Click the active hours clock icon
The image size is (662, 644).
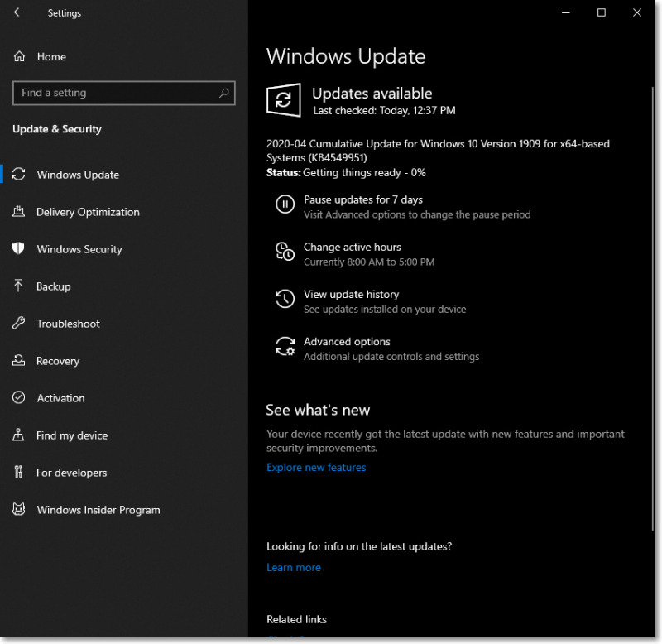(x=285, y=252)
